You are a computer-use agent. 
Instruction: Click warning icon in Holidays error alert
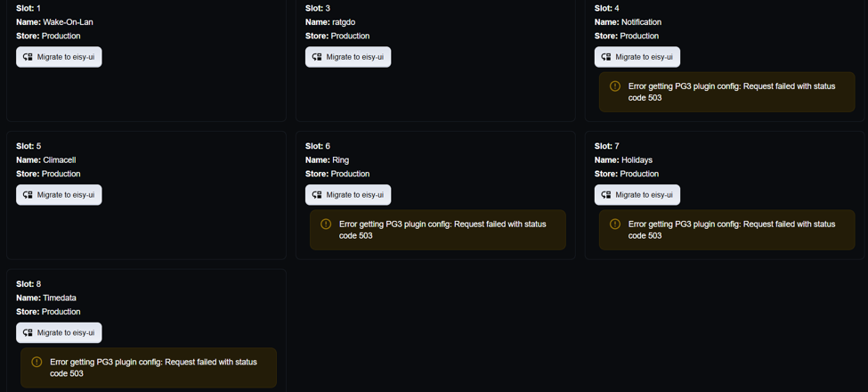tap(614, 224)
